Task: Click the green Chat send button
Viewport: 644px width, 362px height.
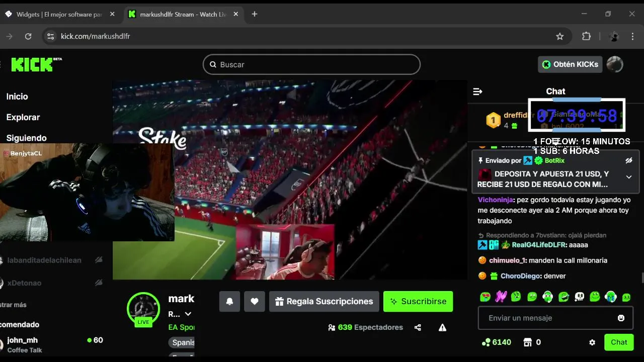Action: point(619,342)
